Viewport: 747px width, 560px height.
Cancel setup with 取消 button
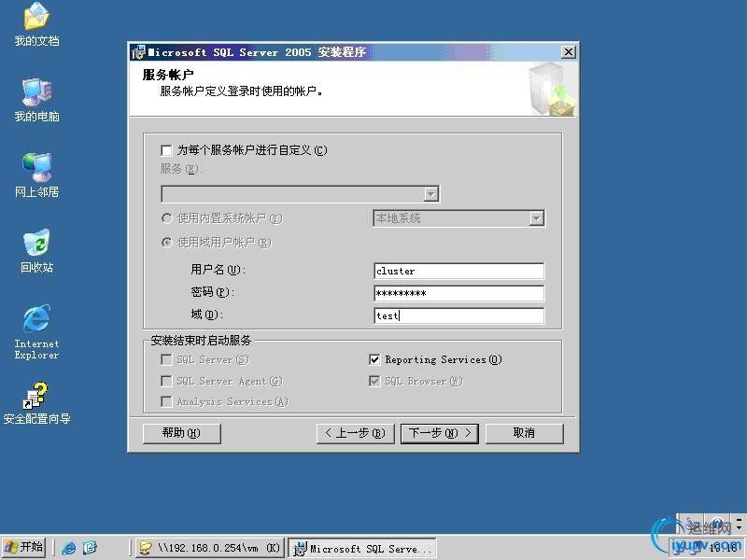(525, 433)
